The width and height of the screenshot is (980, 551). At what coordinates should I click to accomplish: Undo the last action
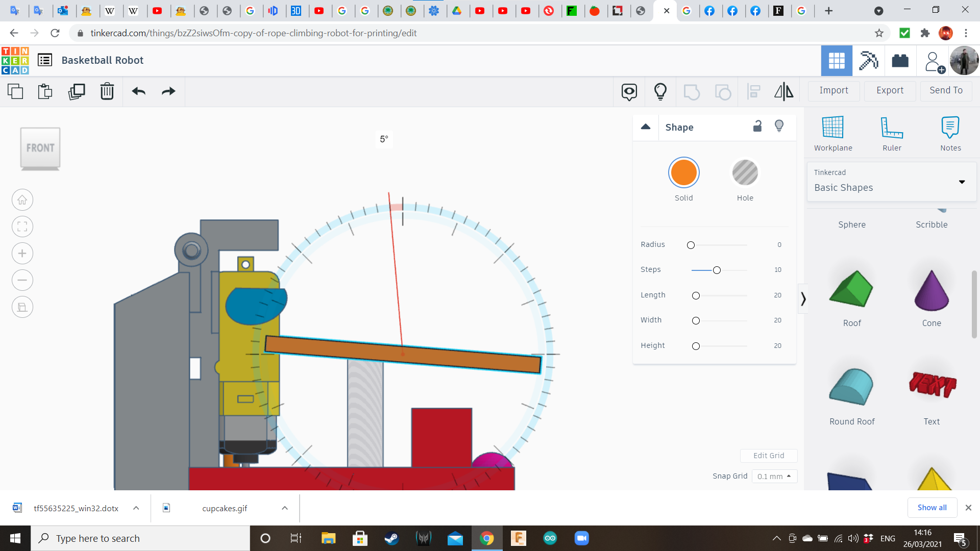point(138,91)
